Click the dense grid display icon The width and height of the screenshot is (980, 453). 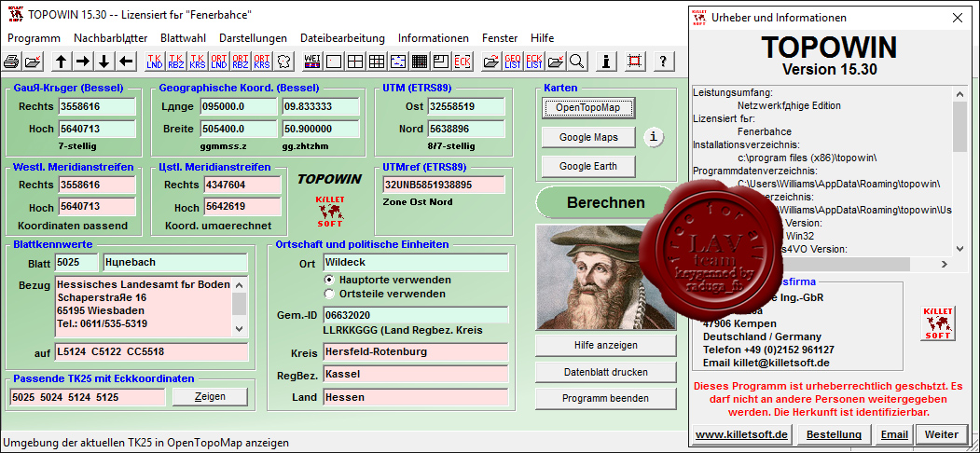click(x=420, y=62)
